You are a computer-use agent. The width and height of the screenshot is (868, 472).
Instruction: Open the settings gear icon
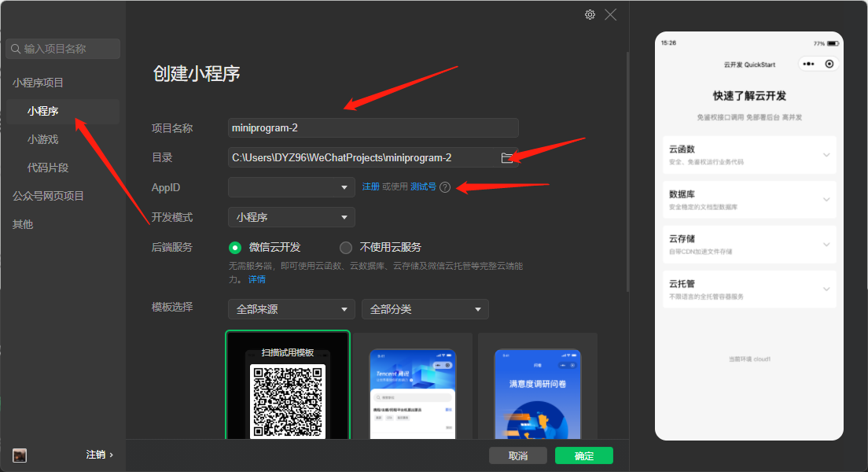click(590, 15)
